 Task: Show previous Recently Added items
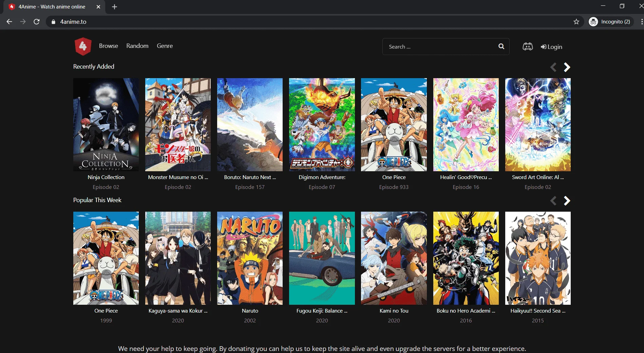pyautogui.click(x=553, y=67)
